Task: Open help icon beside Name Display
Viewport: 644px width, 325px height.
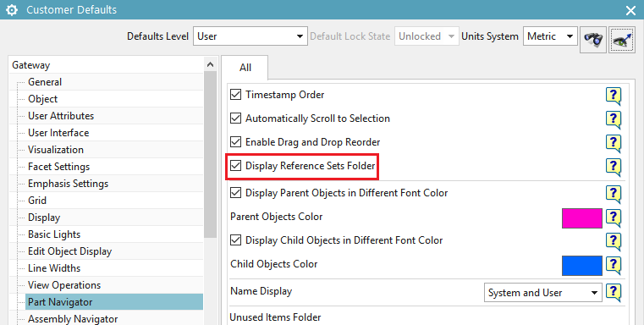Action: pyautogui.click(x=614, y=293)
